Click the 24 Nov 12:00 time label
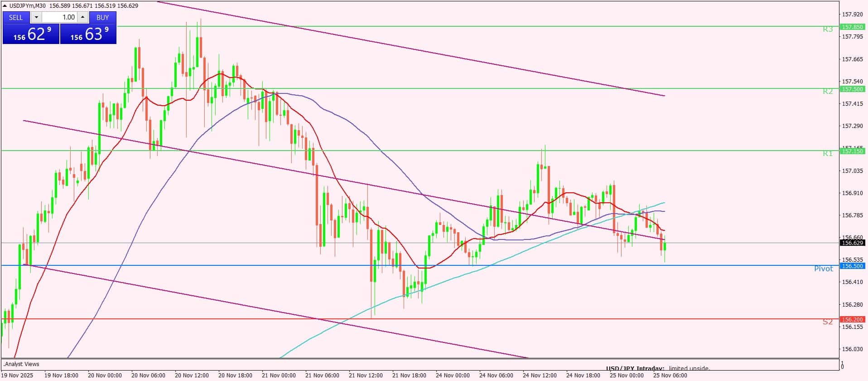This screenshot has height=381, width=868. pyautogui.click(x=540, y=376)
